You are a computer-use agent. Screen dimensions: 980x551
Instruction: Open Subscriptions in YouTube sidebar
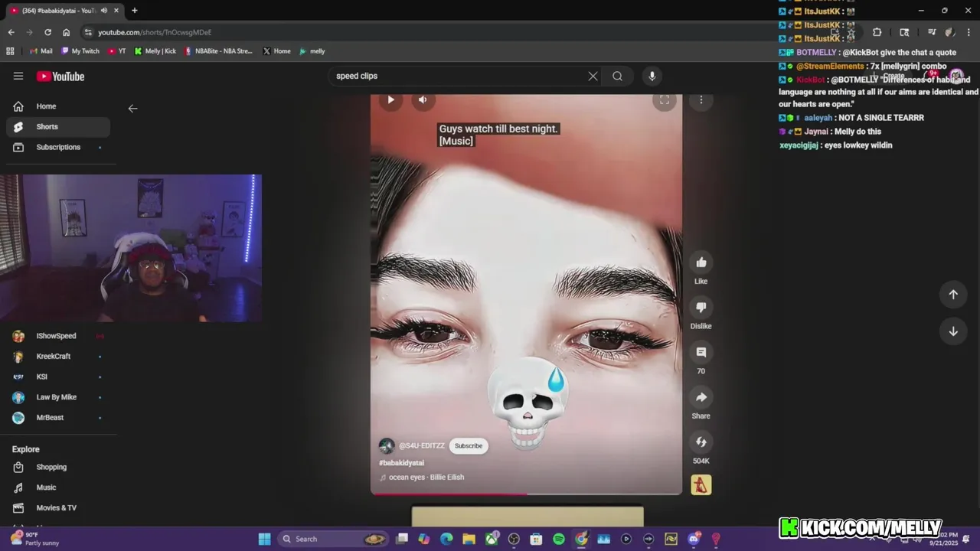click(58, 147)
